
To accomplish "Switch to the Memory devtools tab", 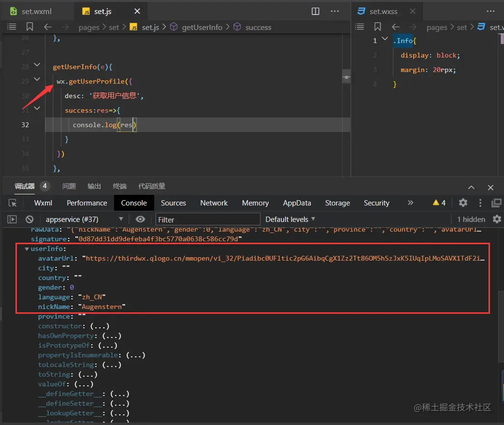I will coord(255,203).
